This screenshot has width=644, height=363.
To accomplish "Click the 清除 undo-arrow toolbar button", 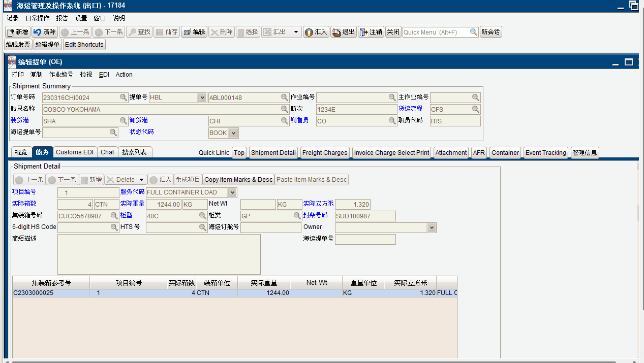I will pos(45,32).
